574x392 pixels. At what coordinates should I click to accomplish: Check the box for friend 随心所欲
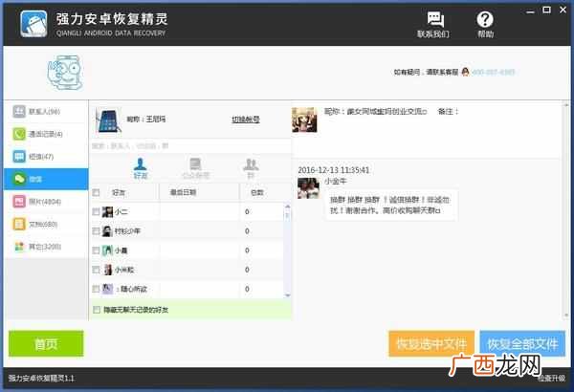coord(96,289)
